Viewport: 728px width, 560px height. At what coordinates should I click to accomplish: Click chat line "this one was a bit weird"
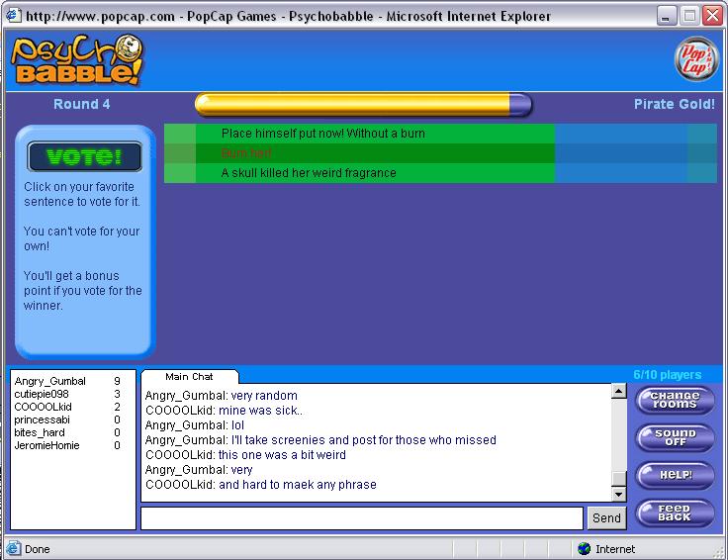pyautogui.click(x=245, y=455)
